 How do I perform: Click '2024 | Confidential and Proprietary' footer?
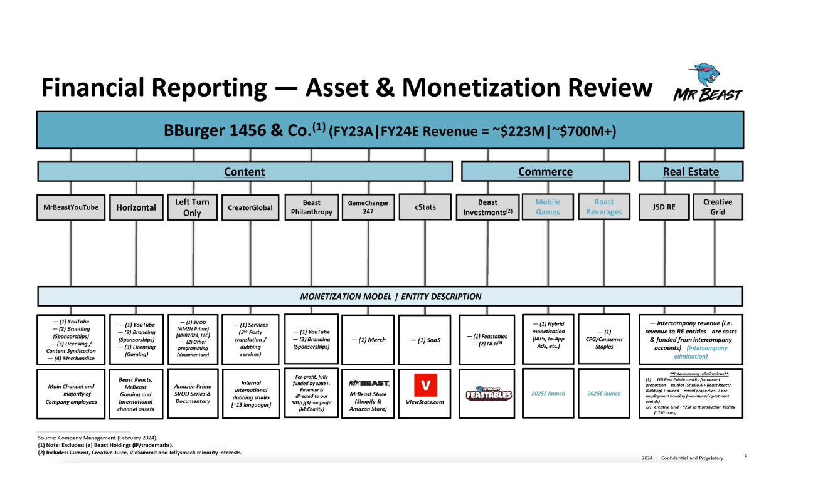(x=683, y=458)
